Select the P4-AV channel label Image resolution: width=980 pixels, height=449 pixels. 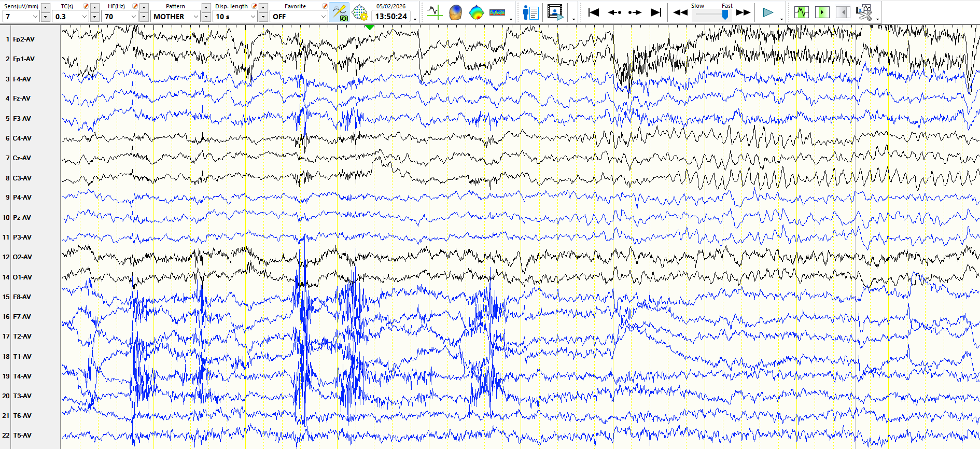[x=22, y=198]
